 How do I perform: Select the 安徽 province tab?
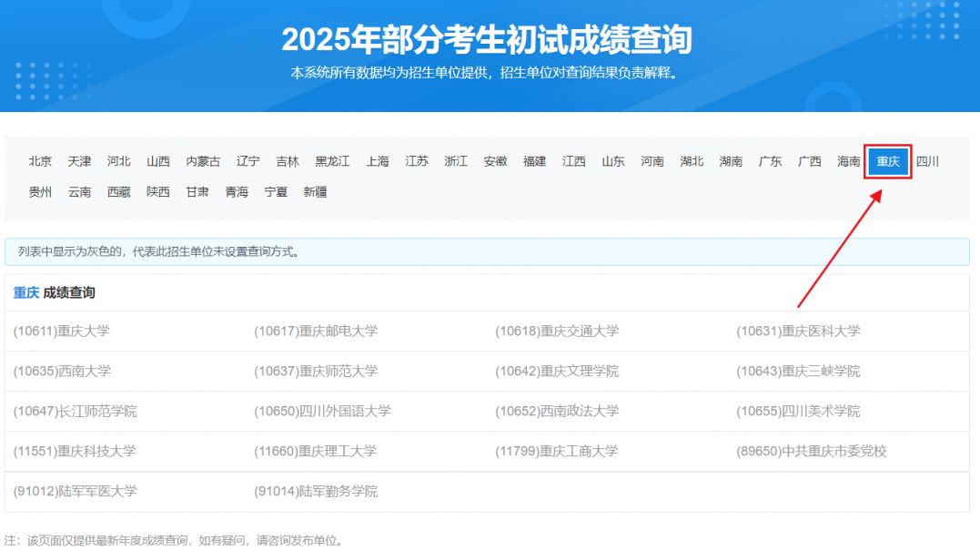tap(496, 161)
